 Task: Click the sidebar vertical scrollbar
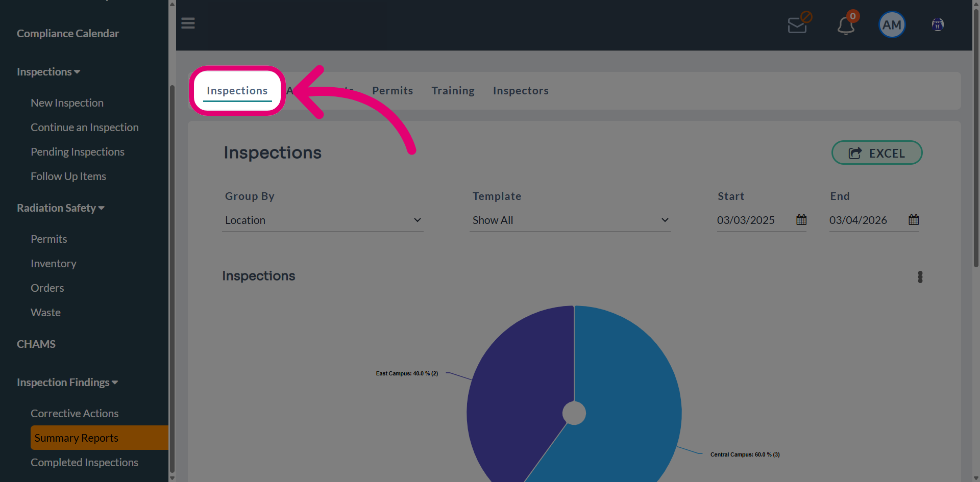click(172, 278)
